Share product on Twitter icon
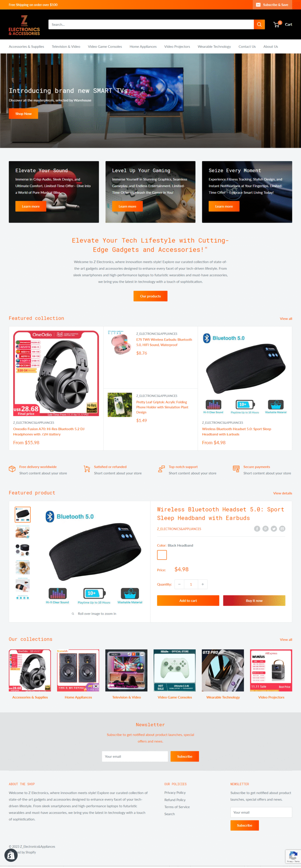Viewport: 301px width, 868px height. (274, 529)
